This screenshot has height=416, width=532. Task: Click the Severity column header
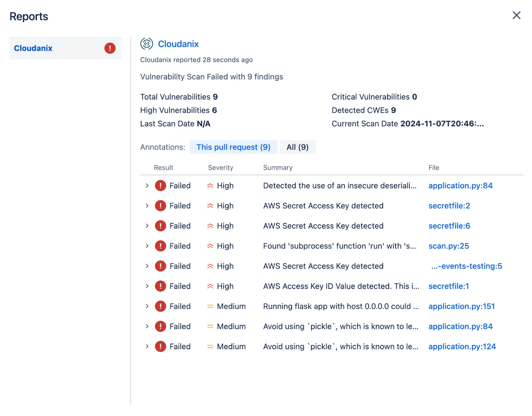tap(221, 168)
